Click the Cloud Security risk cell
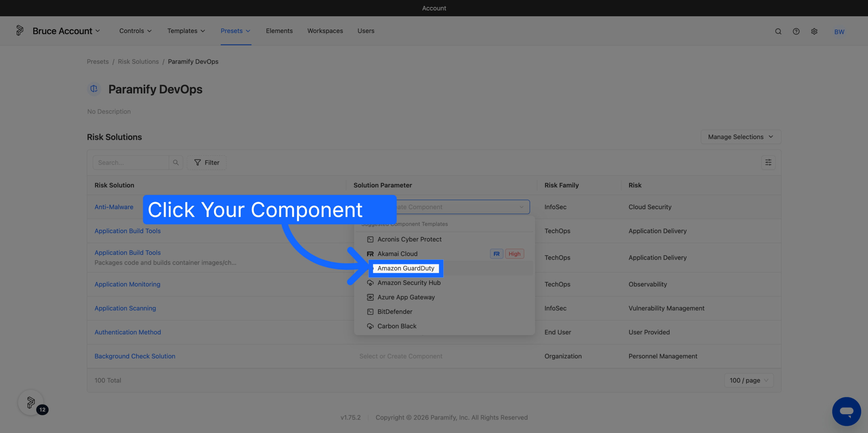 coord(650,207)
